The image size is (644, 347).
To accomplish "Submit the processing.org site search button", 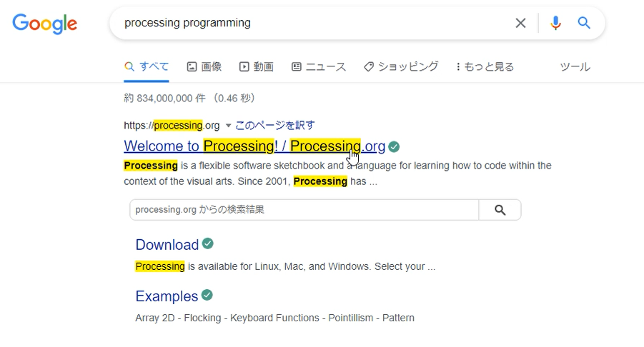I will 500,210.
